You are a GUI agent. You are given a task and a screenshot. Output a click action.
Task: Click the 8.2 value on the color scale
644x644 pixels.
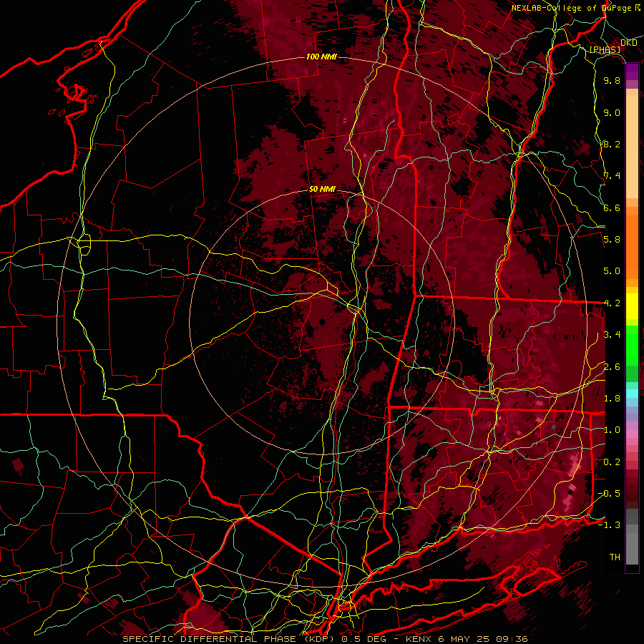coord(612,145)
